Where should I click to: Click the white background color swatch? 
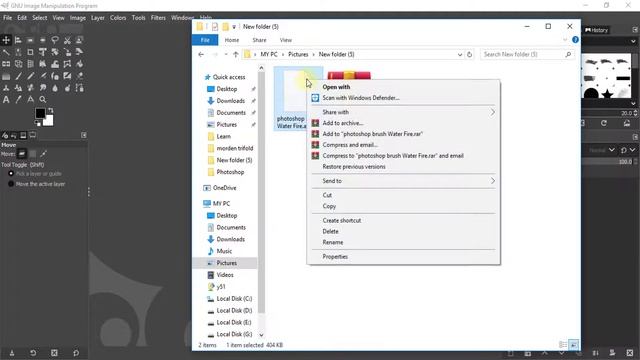[x=49, y=121]
